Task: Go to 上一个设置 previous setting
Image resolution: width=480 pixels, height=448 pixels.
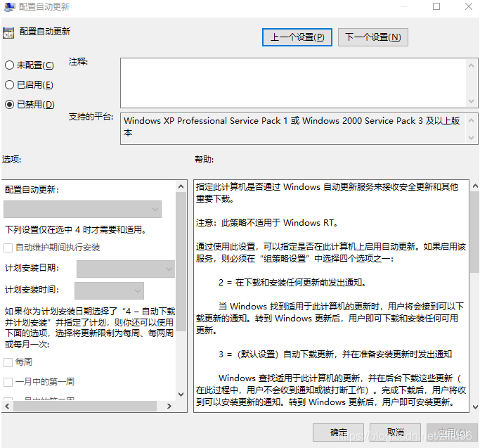Action: pyautogui.click(x=297, y=37)
